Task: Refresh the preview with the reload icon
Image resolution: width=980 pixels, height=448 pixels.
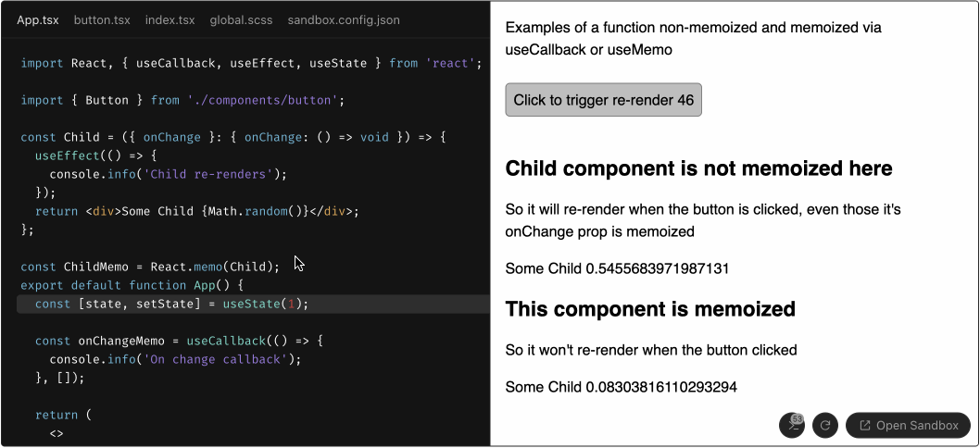Action: [x=825, y=426]
